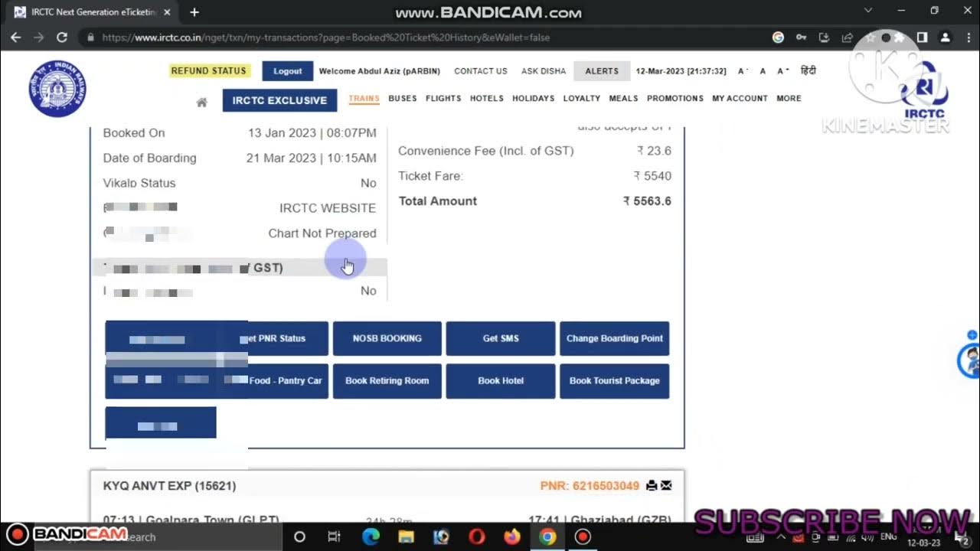Click Chart Not Prepared status text
Viewport: 980px width, 551px height.
pos(322,233)
